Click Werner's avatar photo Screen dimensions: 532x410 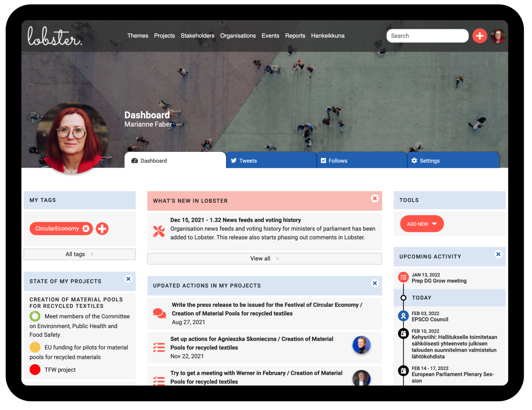[x=361, y=378]
